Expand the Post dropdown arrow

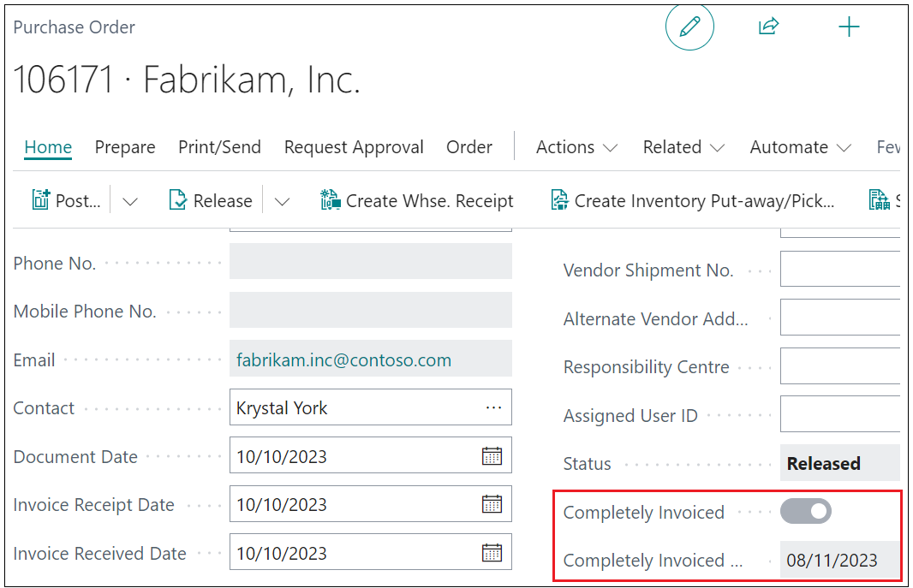coord(130,201)
